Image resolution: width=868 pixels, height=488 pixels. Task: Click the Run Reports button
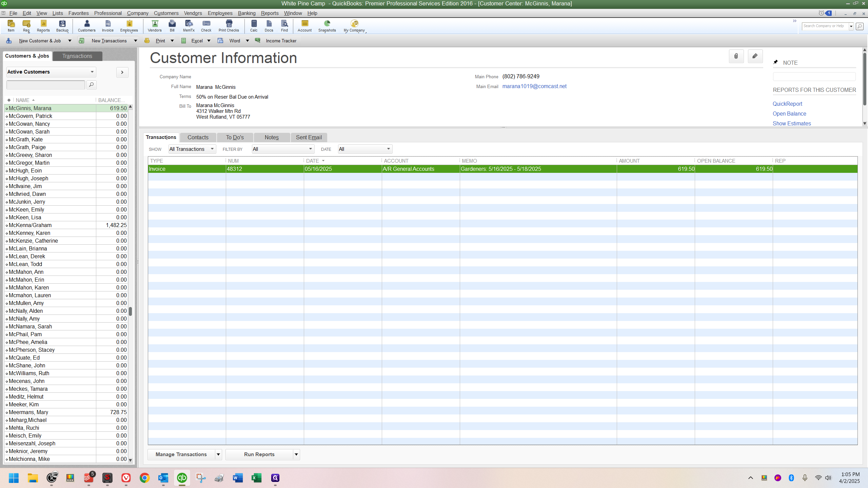pyautogui.click(x=259, y=454)
